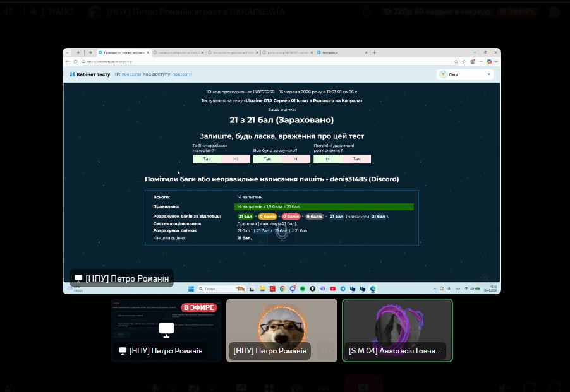Viewport: 570px width, 392px height.
Task: Open the red YouTube taskbar icon
Action: [332, 289]
